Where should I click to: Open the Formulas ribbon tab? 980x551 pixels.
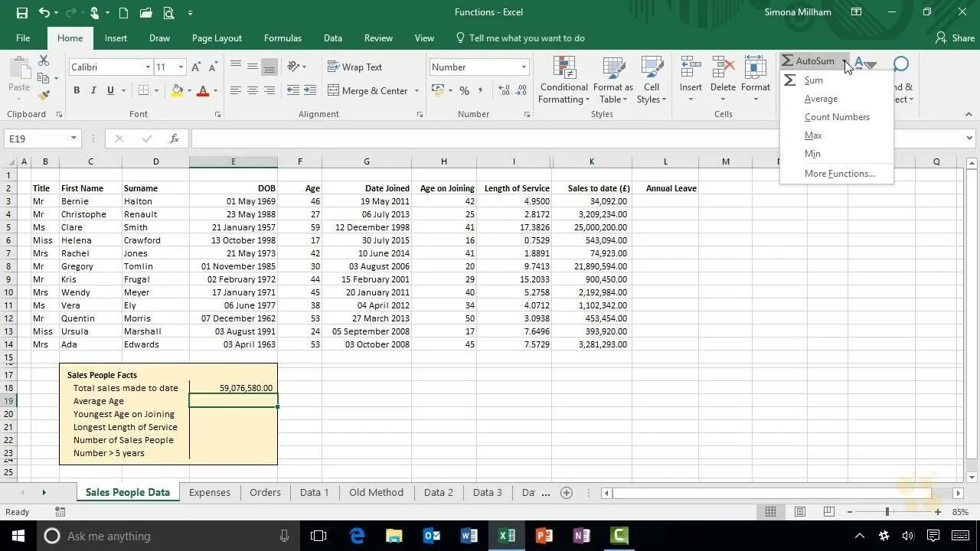click(283, 38)
